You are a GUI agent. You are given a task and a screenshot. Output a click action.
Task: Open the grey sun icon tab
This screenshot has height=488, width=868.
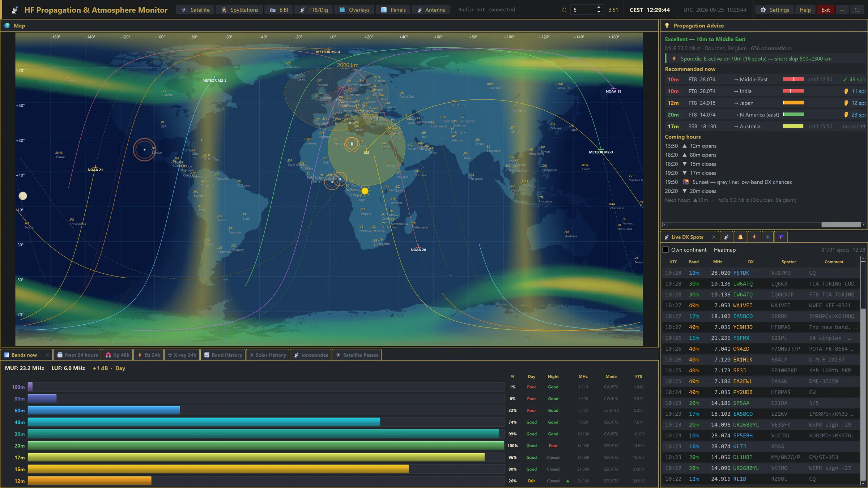[x=767, y=237]
